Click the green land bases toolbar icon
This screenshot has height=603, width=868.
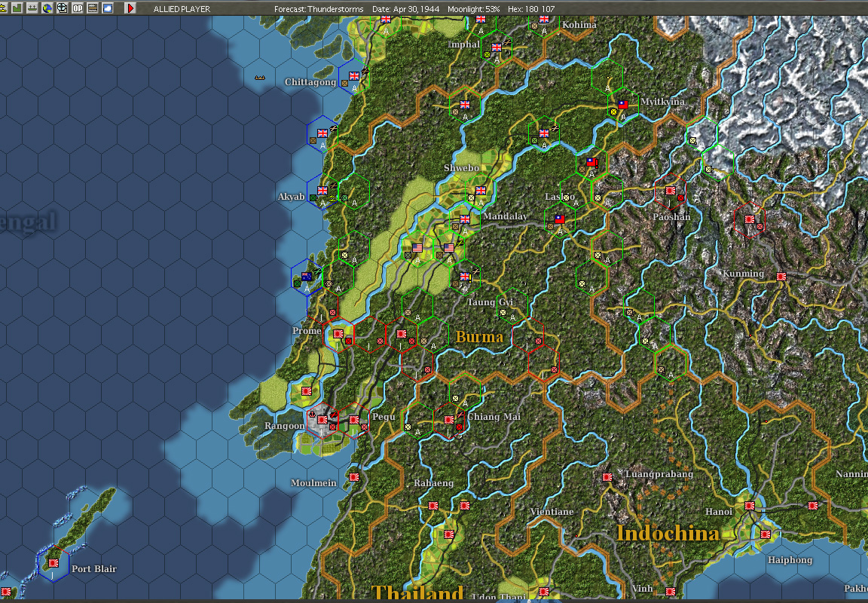click(x=17, y=8)
